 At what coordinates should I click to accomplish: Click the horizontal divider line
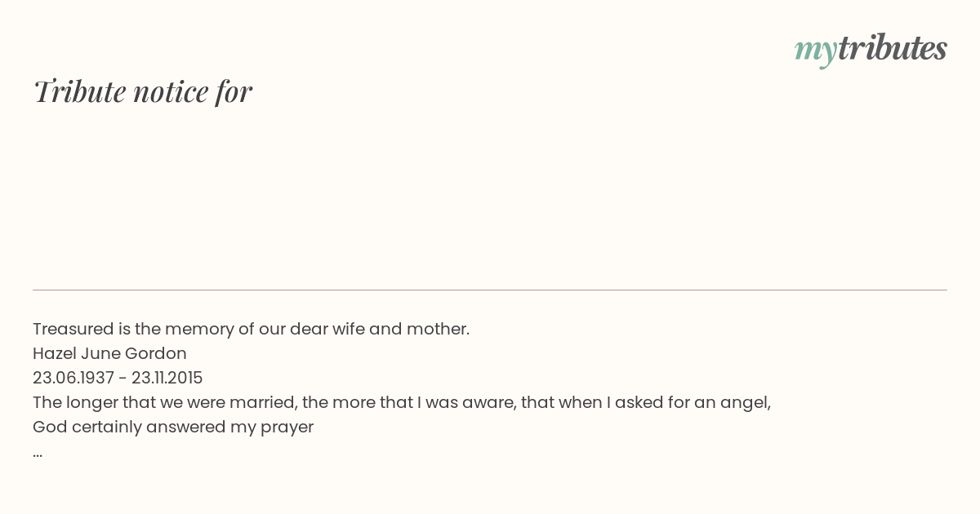490,290
